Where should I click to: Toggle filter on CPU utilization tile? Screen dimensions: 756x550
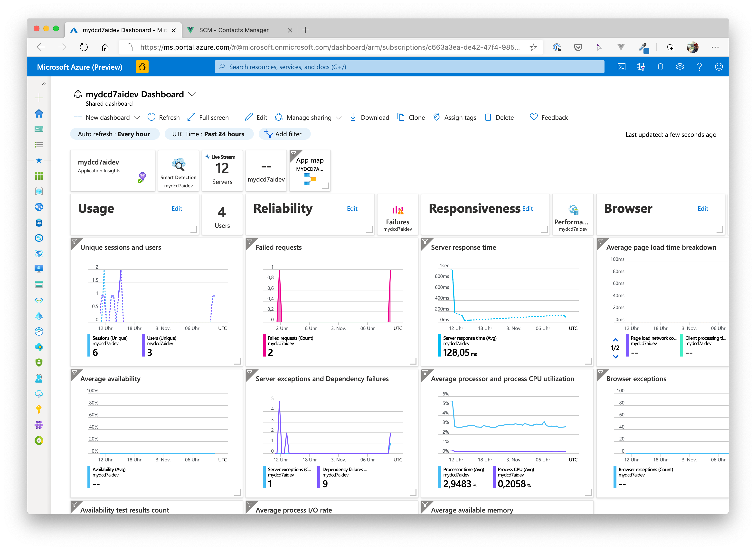tap(425, 373)
